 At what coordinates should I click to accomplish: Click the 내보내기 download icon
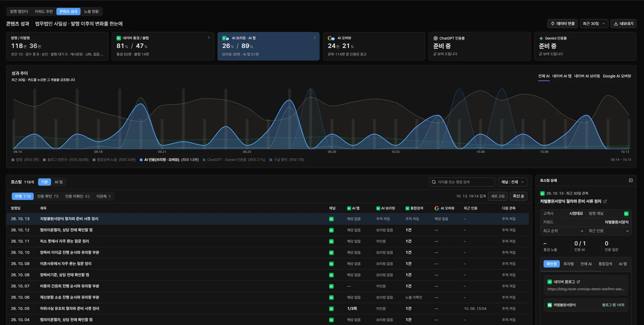pos(616,24)
